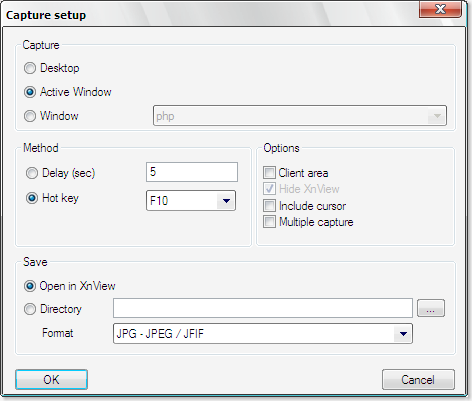Viewport: 472px width, 401px height.
Task: Expand the F10 hot key dropdown
Action: pos(191,200)
